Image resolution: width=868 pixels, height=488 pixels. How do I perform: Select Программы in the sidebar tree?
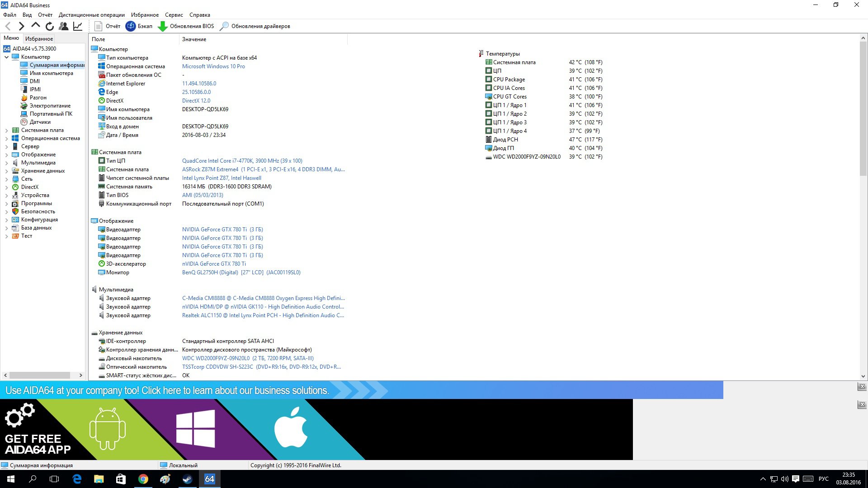coord(37,203)
